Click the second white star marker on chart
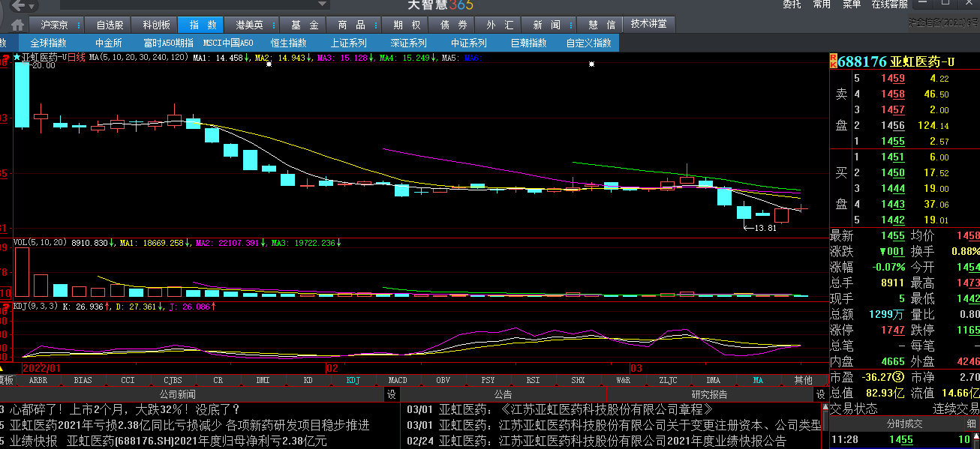This screenshot has height=449, width=980. [x=592, y=64]
